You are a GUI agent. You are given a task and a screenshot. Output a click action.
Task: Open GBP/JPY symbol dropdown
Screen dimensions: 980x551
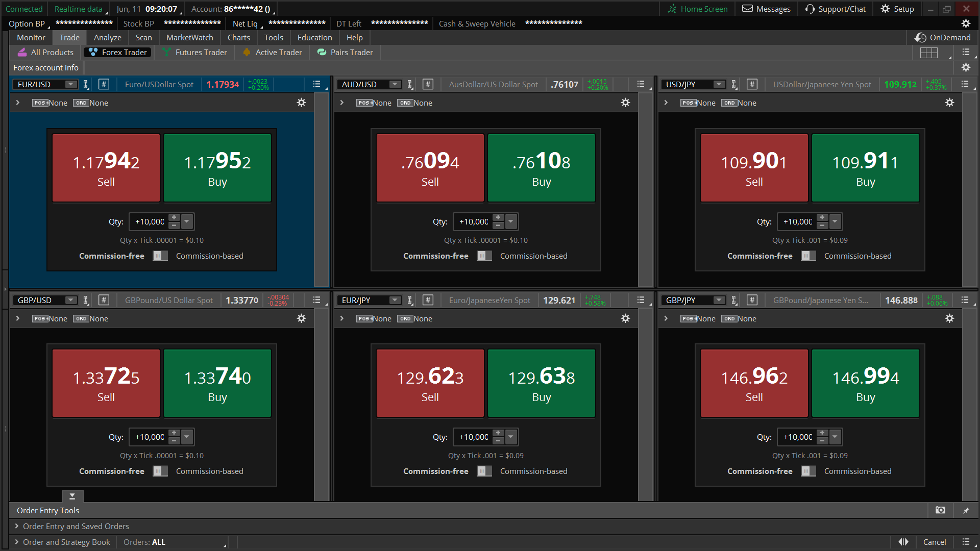(719, 300)
